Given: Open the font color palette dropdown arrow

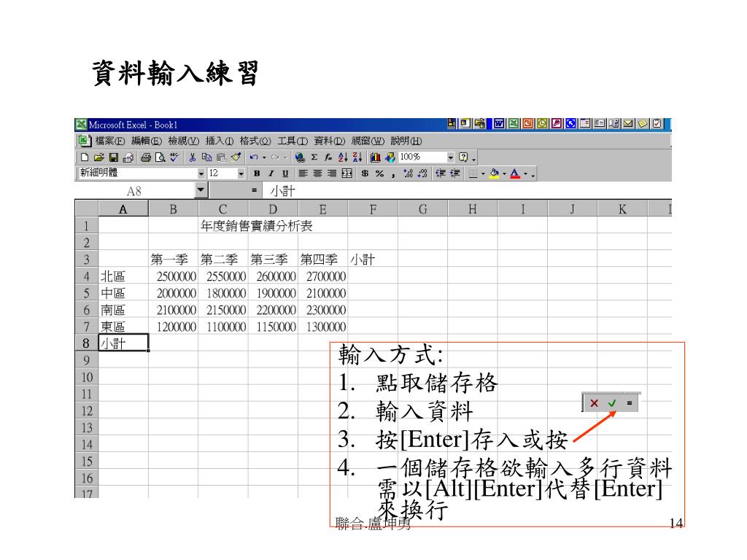Looking at the screenshot, I should pos(525,174).
